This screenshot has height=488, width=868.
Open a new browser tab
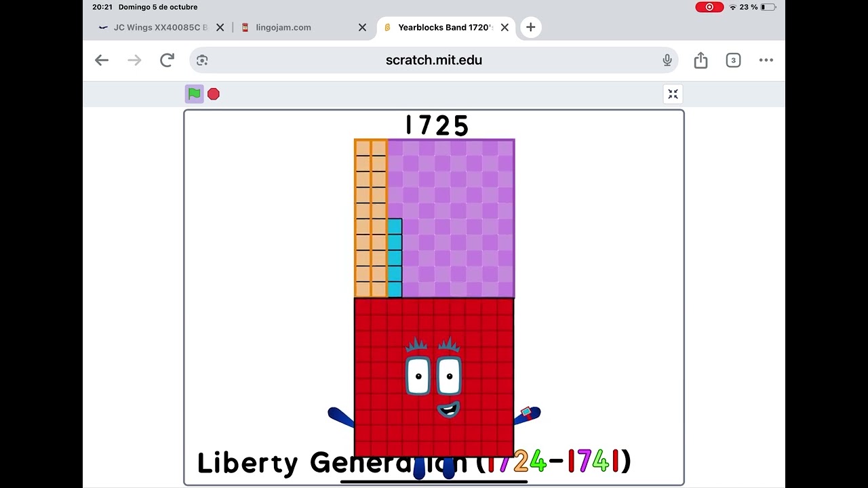[x=530, y=27]
